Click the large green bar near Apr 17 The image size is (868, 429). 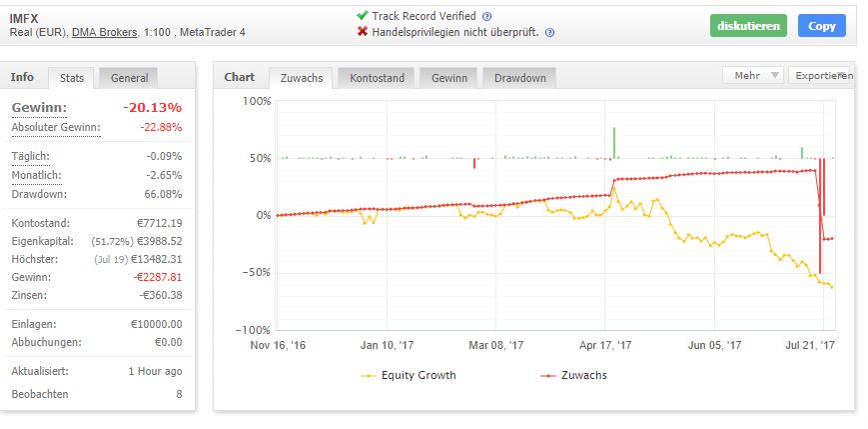pyautogui.click(x=614, y=143)
